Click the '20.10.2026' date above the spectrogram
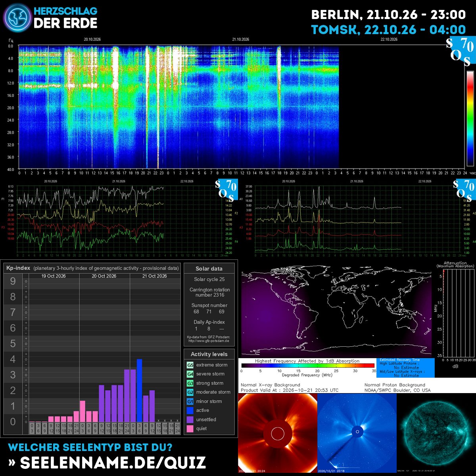 coord(93,39)
